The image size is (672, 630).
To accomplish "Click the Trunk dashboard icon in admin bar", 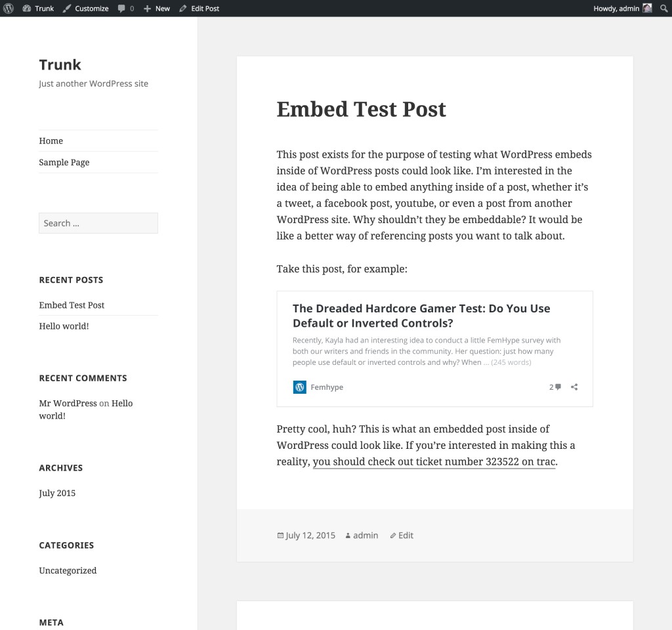I will click(x=26, y=9).
